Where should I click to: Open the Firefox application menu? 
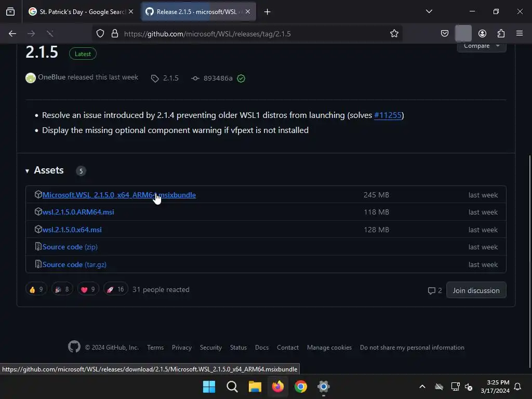click(x=520, y=33)
